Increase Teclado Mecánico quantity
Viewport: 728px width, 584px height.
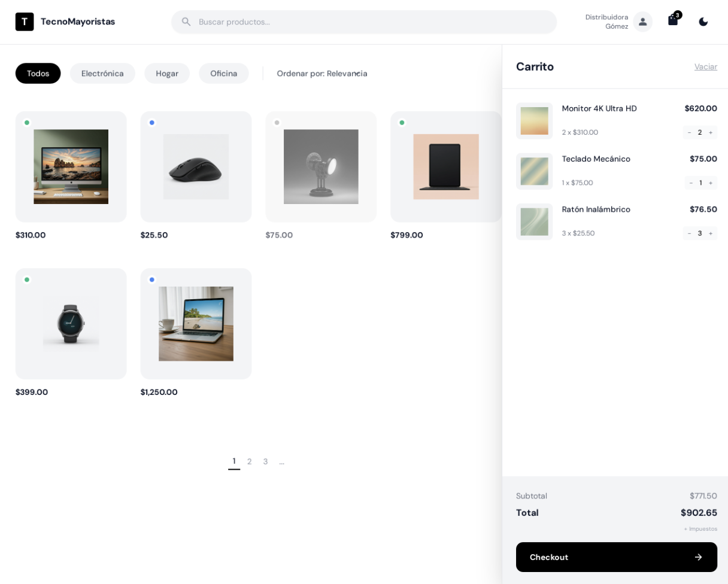pyautogui.click(x=711, y=182)
